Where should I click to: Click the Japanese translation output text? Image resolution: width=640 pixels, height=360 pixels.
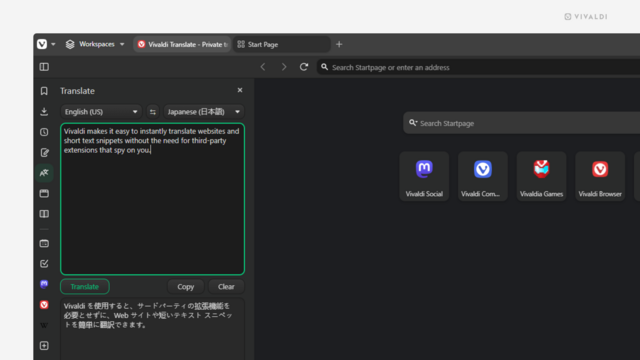click(x=148, y=316)
